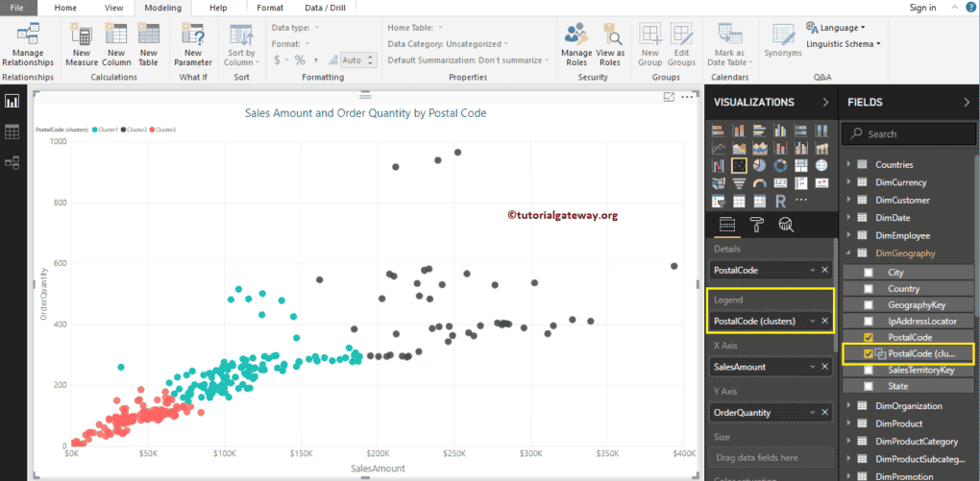
Task: Check the City field checkbox
Action: [869, 273]
